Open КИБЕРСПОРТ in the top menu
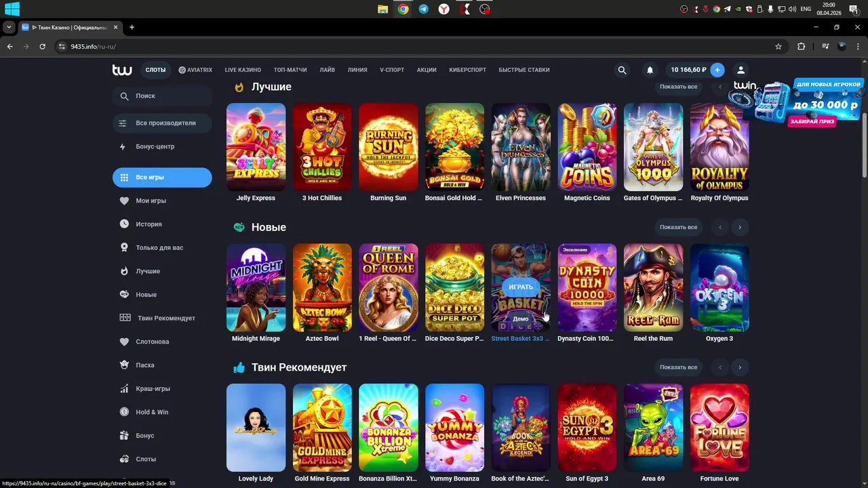This screenshot has height=488, width=868. [x=467, y=70]
